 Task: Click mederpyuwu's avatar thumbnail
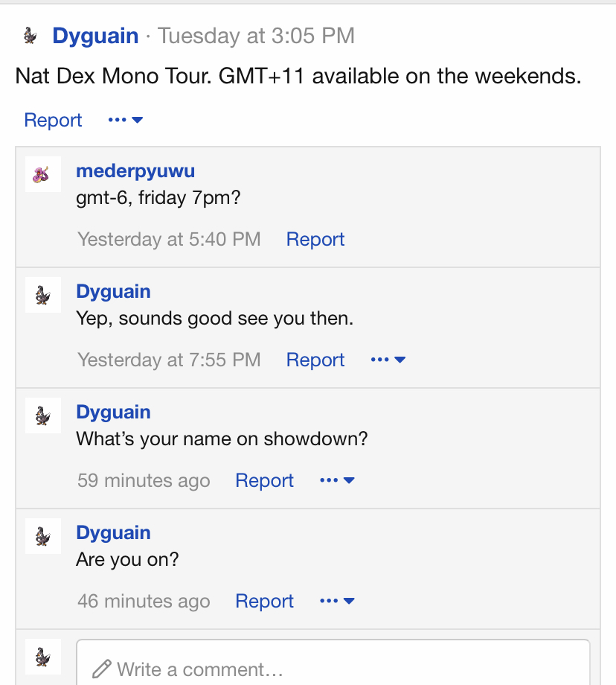click(x=43, y=174)
